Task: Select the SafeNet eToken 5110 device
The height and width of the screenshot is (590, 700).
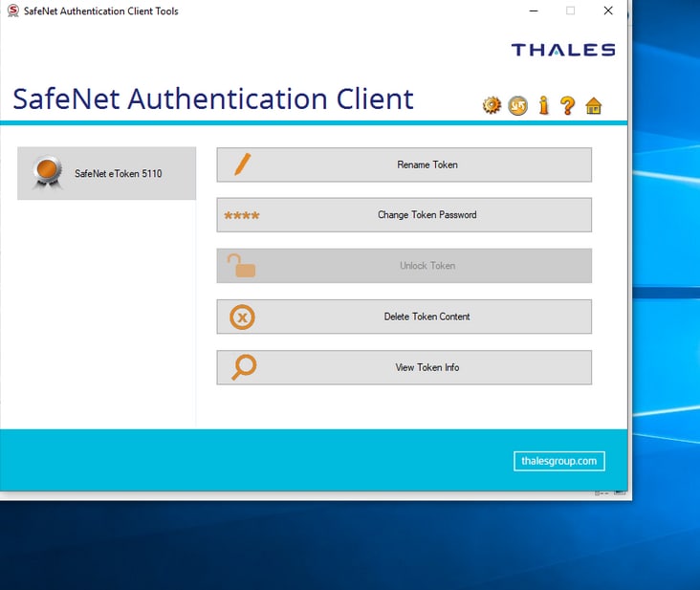Action: click(107, 173)
